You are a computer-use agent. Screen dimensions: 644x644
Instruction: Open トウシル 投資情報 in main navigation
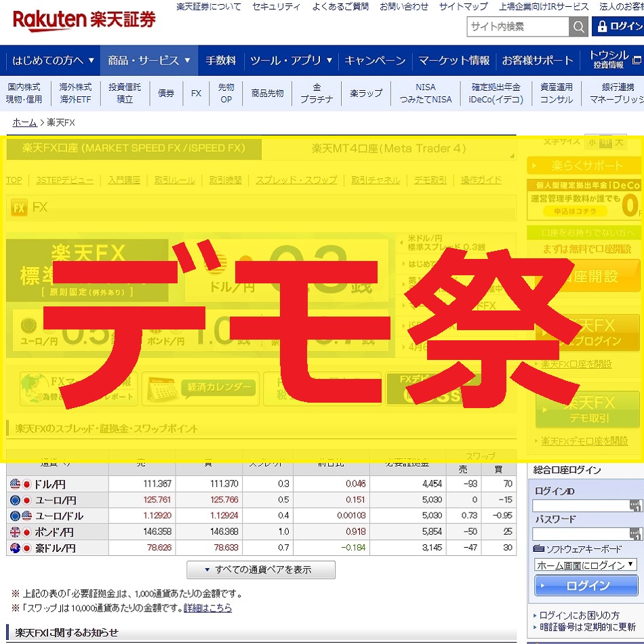(x=609, y=60)
